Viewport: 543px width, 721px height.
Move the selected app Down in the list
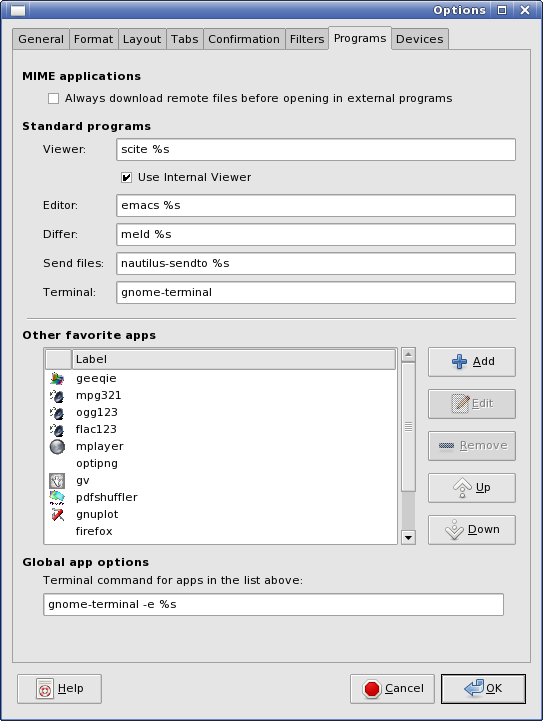[x=472, y=530]
